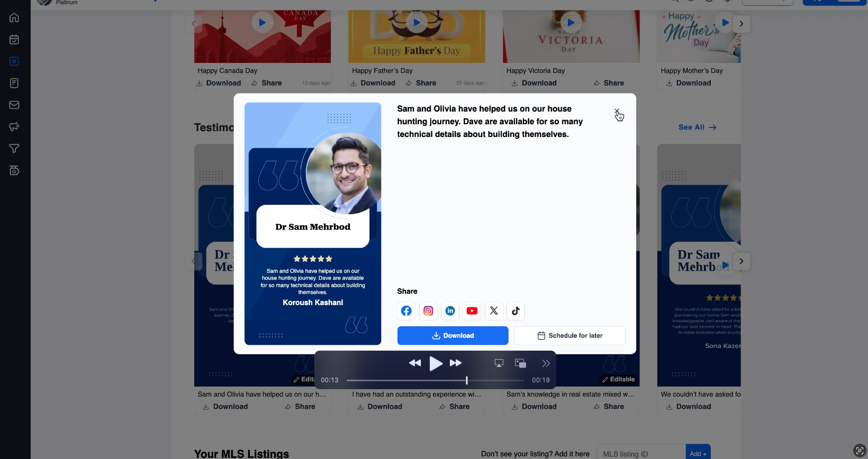Share to LinkedIn from the modal
The image size is (868, 459).
click(x=450, y=311)
